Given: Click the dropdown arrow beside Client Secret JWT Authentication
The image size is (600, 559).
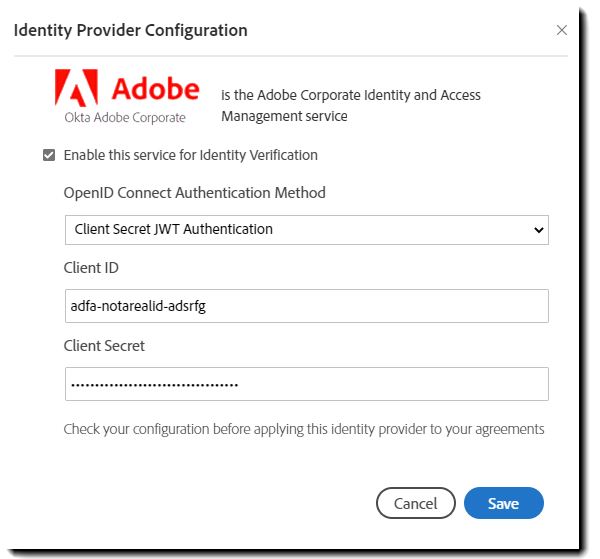Looking at the screenshot, I should pyautogui.click(x=538, y=229).
